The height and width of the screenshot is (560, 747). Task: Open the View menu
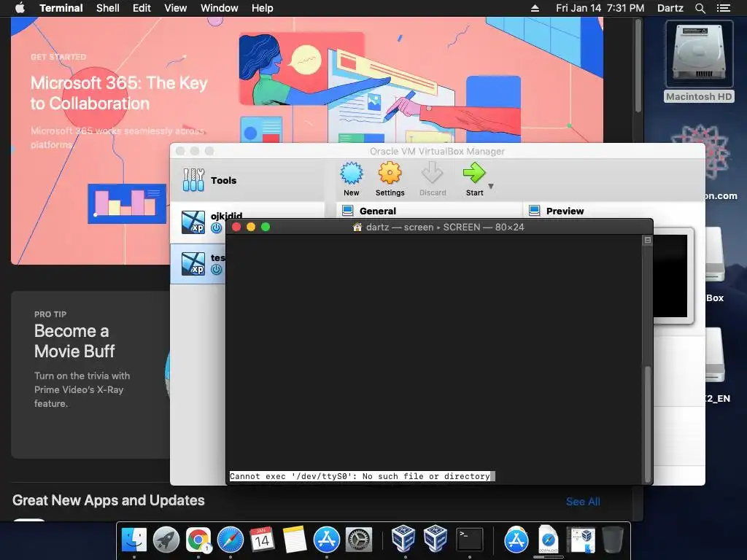point(175,8)
